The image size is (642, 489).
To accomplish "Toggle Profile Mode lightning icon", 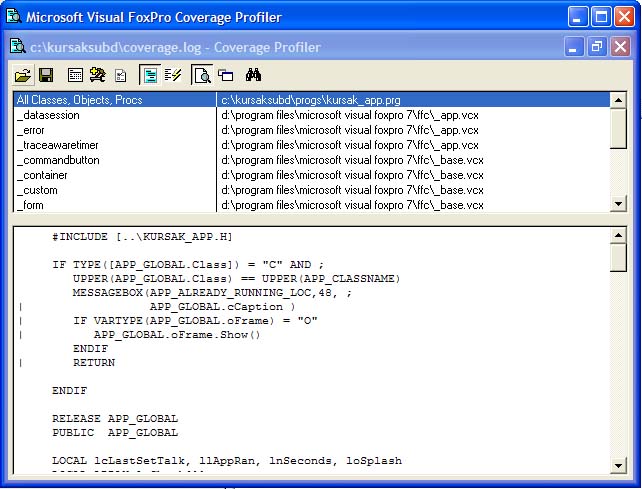I will click(173, 75).
